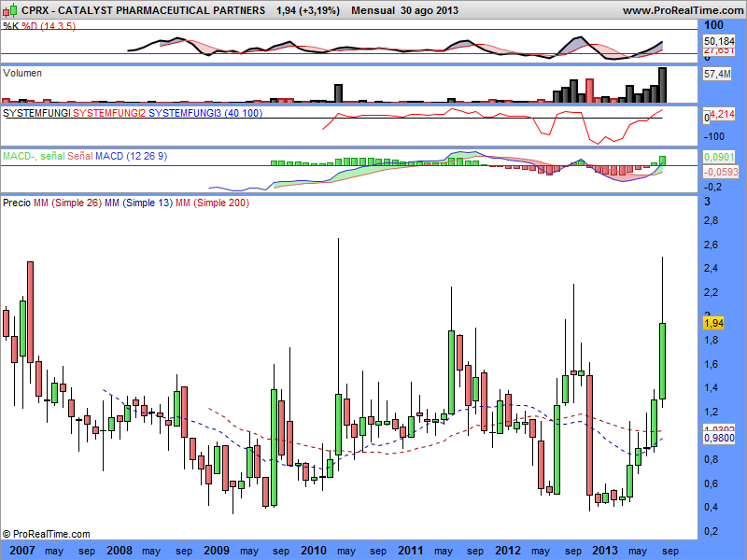747x560 pixels.
Task: Click the 0,6 price axis label
Action: coord(711,483)
